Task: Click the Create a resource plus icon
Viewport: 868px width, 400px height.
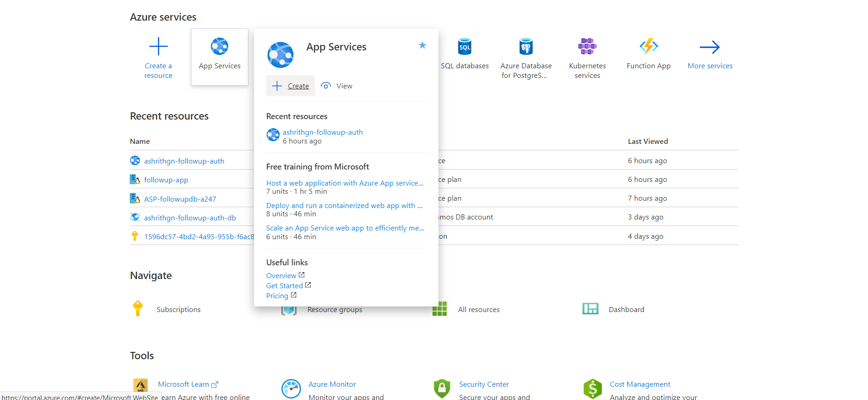Action: point(159,46)
